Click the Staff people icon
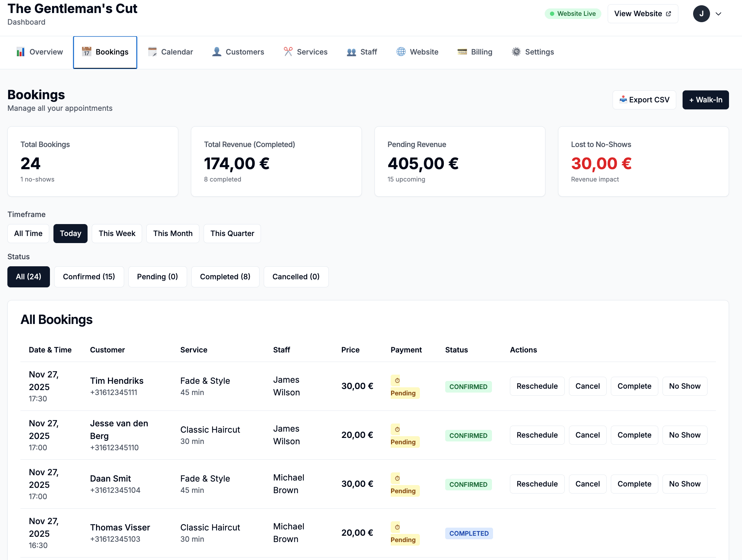 (351, 52)
